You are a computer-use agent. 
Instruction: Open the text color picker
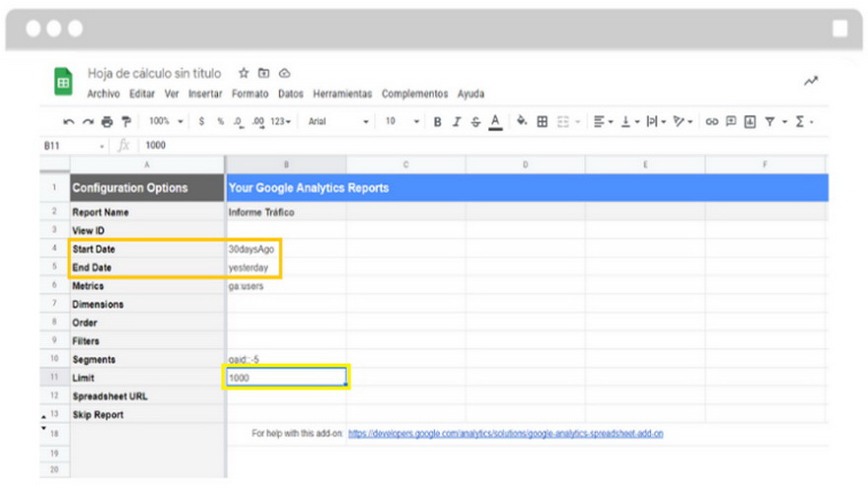point(495,122)
